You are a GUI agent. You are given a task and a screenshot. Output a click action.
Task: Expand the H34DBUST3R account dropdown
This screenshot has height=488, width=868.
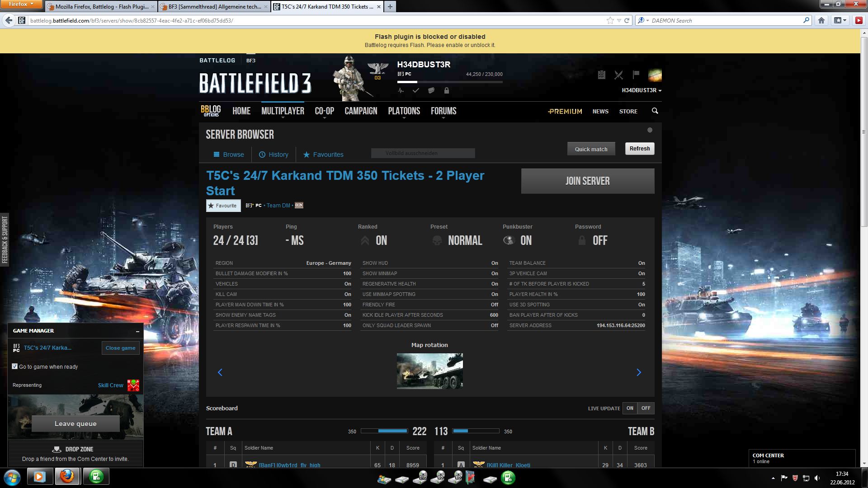(x=641, y=90)
